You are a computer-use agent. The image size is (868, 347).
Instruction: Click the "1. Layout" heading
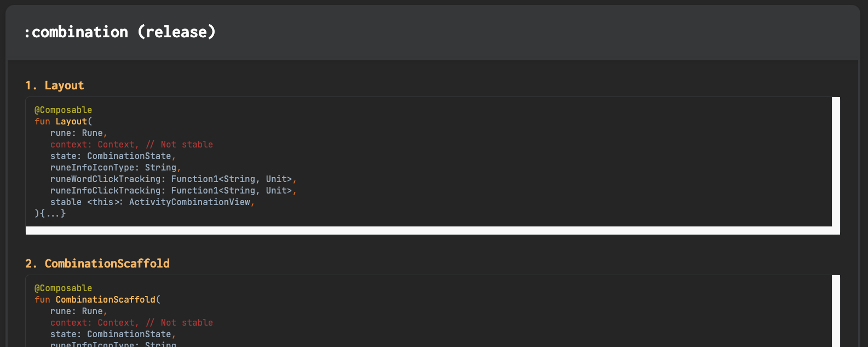[55, 86]
